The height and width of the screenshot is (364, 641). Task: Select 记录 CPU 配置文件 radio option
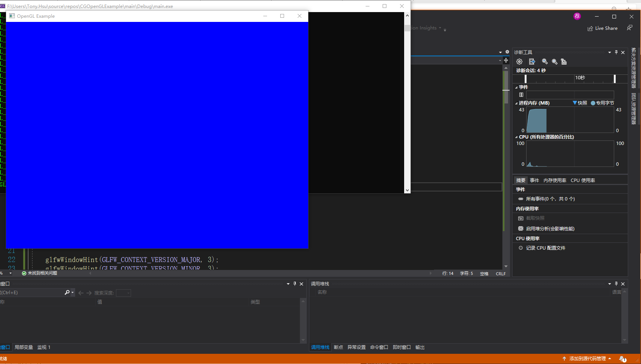point(542,248)
